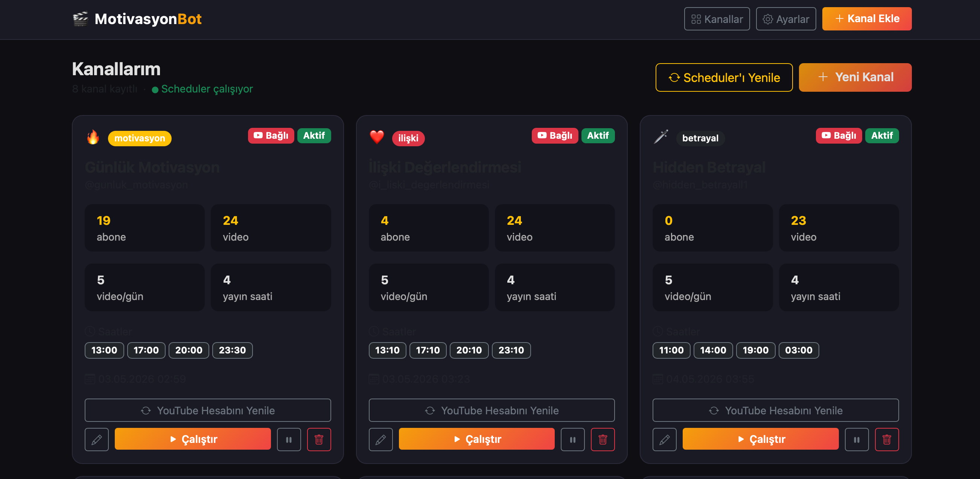980x479 pixels.
Task: Click the MotivasyonBot clapperboard logo icon
Action: pos(80,19)
